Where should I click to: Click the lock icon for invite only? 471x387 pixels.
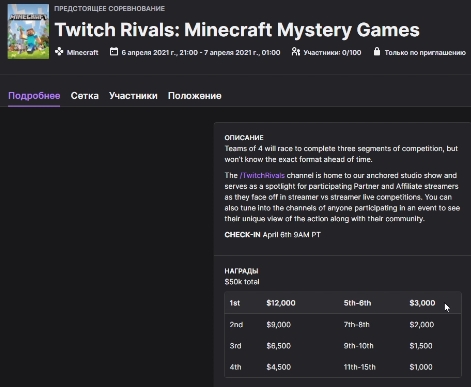pos(377,52)
